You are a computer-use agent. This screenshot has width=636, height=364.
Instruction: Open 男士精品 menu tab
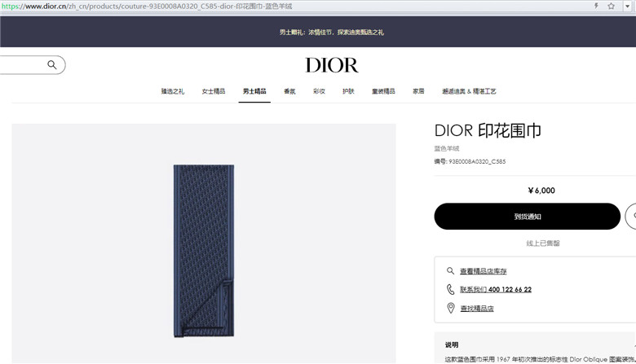(x=254, y=91)
